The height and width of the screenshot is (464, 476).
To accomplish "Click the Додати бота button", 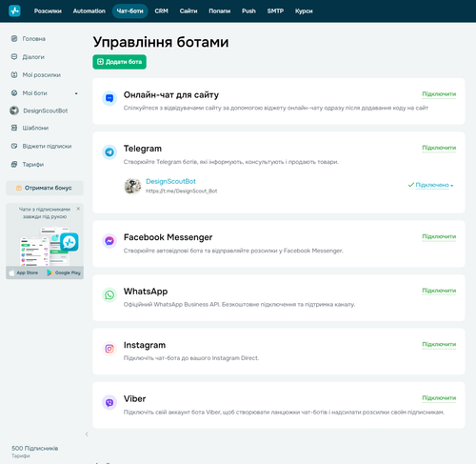I will pos(119,62).
